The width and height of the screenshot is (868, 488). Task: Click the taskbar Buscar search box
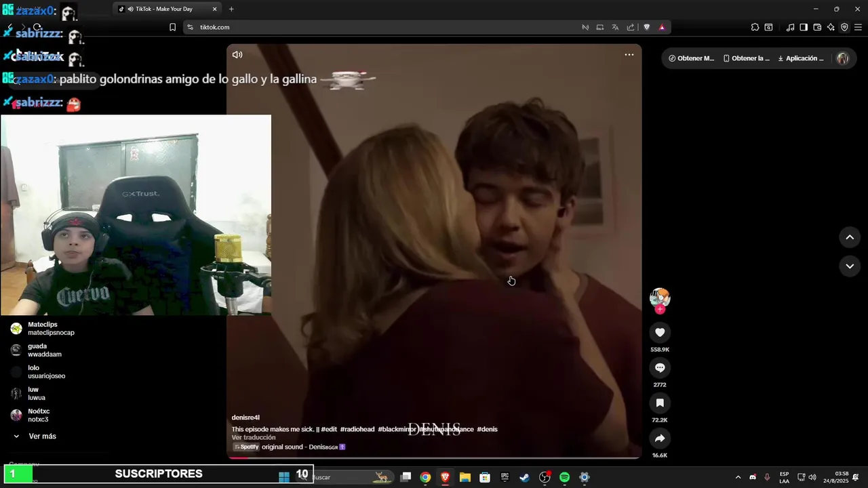click(x=346, y=477)
